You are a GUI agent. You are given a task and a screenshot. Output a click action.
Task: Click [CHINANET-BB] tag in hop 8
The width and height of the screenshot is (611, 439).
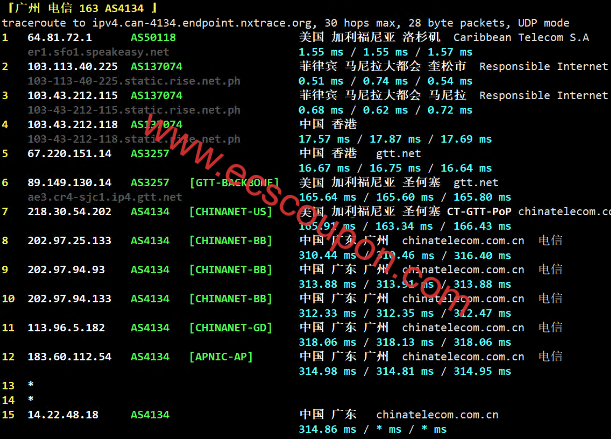[x=231, y=241]
